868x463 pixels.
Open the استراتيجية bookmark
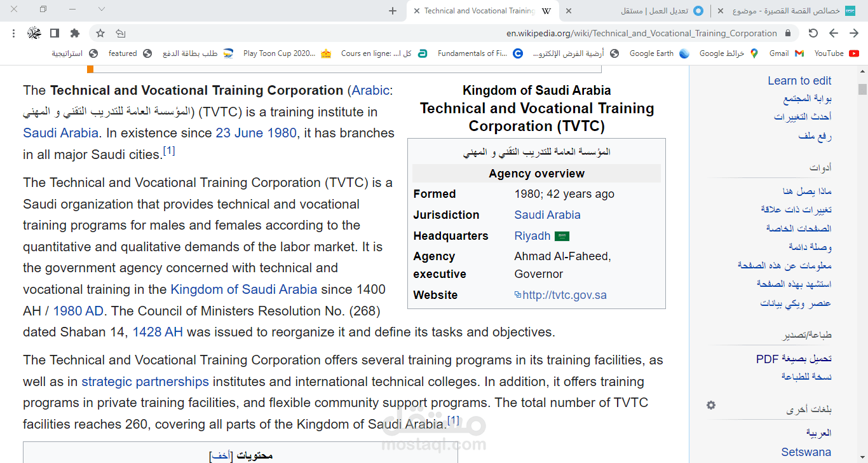75,53
